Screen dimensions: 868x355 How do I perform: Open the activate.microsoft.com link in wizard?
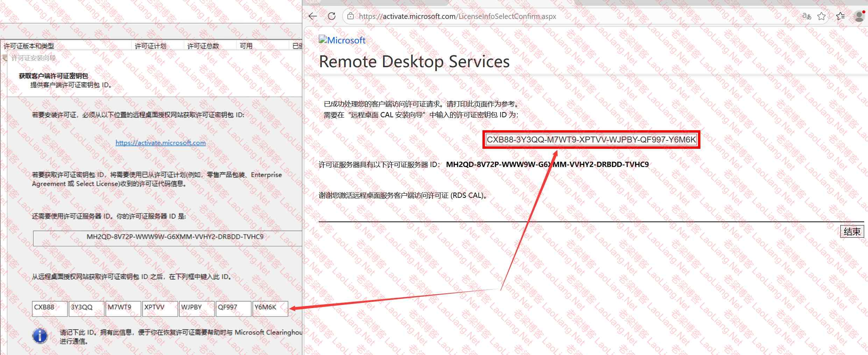(x=161, y=143)
